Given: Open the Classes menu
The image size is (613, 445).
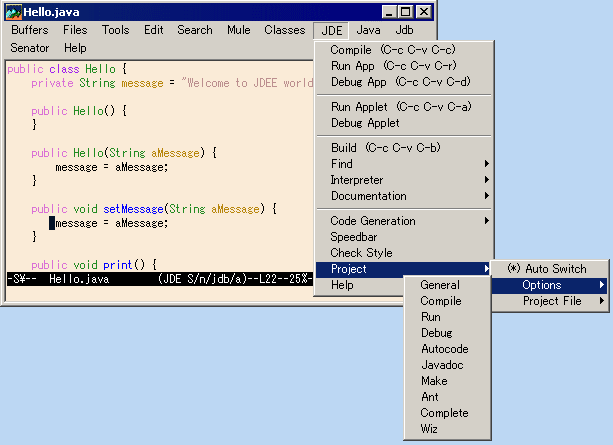Looking at the screenshot, I should 285,30.
